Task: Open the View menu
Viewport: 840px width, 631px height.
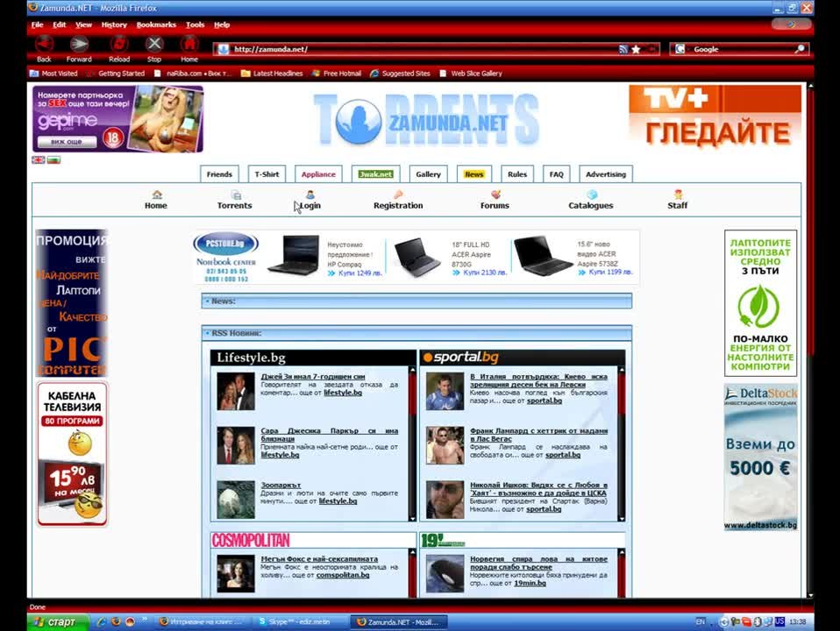Action: (x=83, y=25)
